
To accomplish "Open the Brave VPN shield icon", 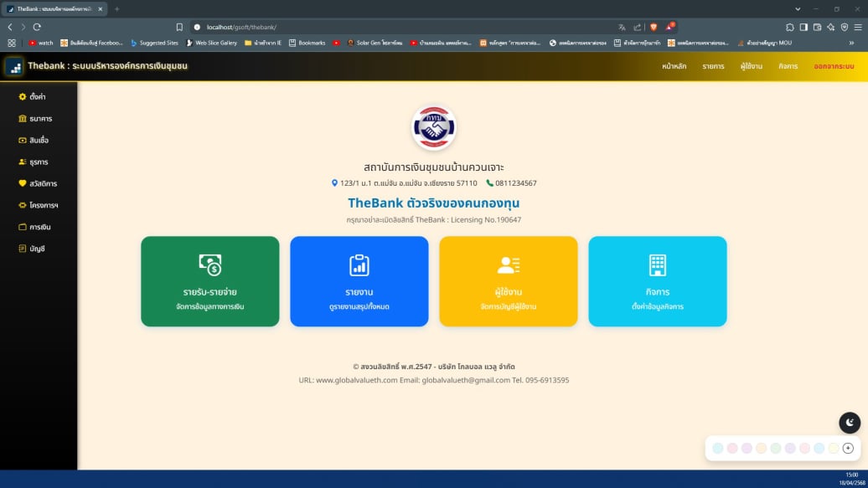I will click(x=845, y=27).
